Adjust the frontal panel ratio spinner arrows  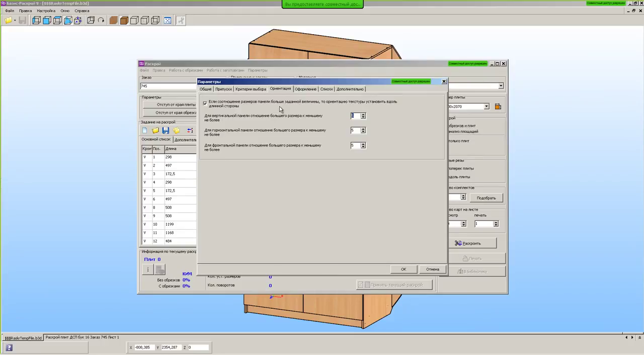point(363,145)
